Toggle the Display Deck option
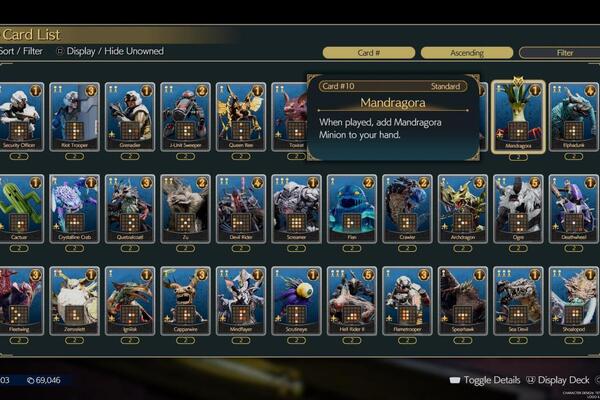Screen dimensions: 600x400 [558, 380]
